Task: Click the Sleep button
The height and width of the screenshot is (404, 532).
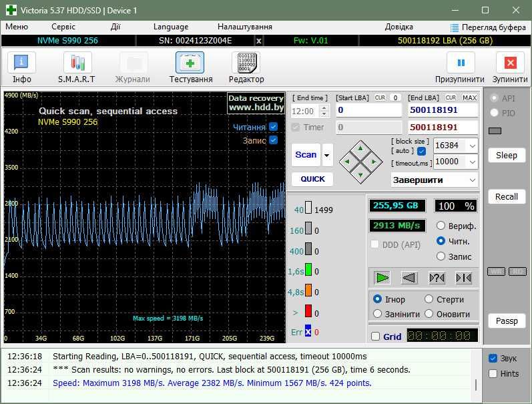Action: pyautogui.click(x=506, y=155)
